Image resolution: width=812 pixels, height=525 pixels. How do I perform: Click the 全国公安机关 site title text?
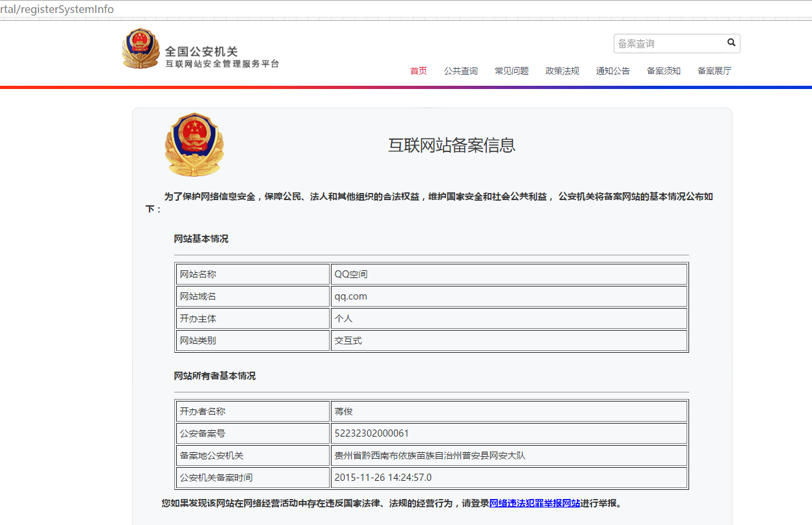(201, 51)
